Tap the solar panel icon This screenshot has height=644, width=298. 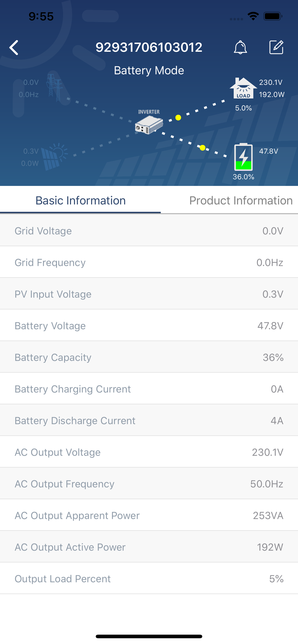point(54,156)
